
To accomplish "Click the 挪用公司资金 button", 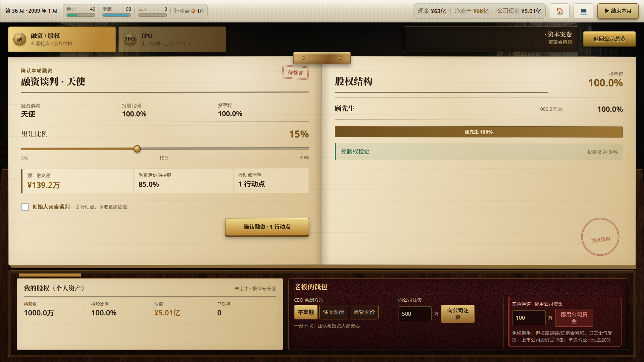I will pos(574,318).
